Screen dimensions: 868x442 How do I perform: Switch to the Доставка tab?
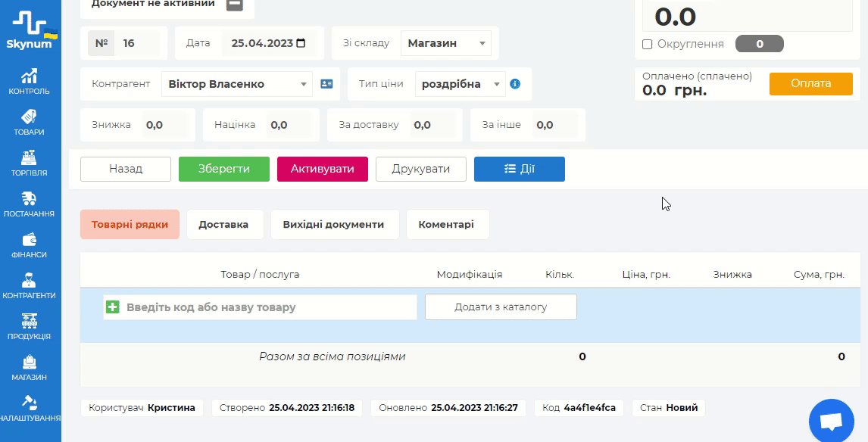[x=223, y=225]
